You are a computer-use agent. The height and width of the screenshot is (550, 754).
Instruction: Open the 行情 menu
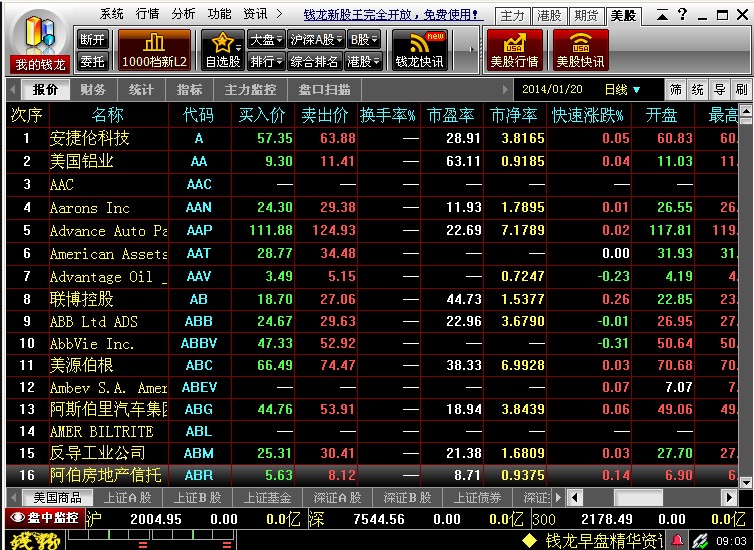pyautogui.click(x=147, y=14)
